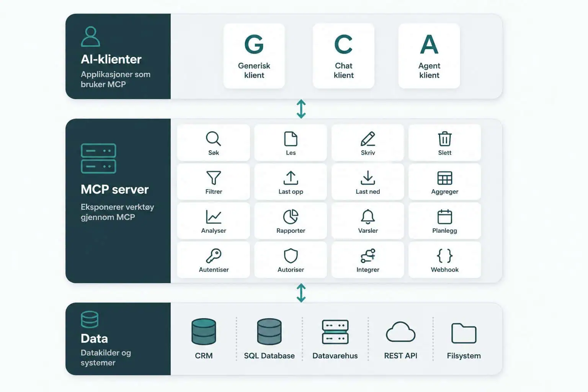Select the Les document icon
The image size is (588, 392).
[x=291, y=139]
